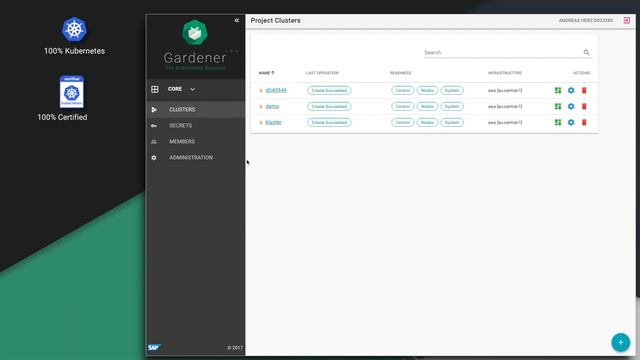
Task: Click the INFRASTRUCTURE column header
Action: pyautogui.click(x=505, y=73)
